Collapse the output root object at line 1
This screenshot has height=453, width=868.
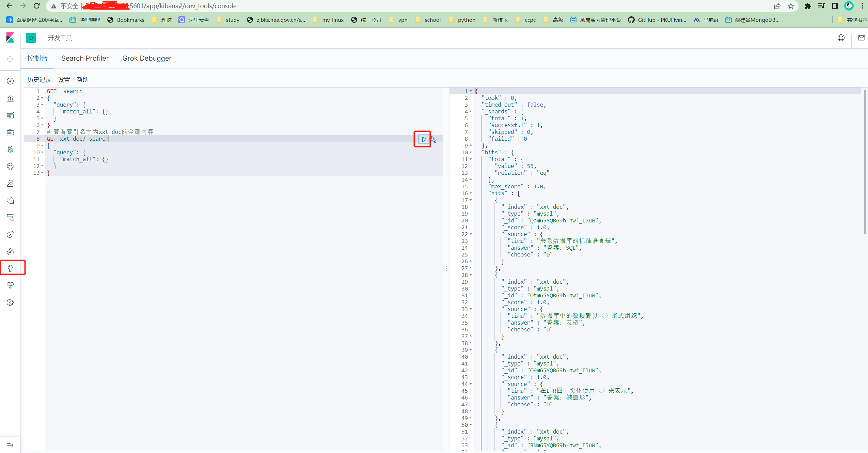(471, 91)
